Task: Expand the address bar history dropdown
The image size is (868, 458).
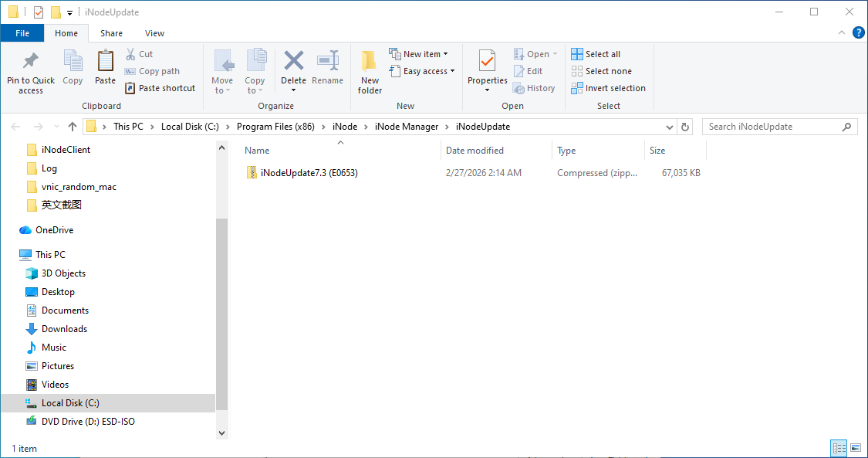Action: coord(669,127)
